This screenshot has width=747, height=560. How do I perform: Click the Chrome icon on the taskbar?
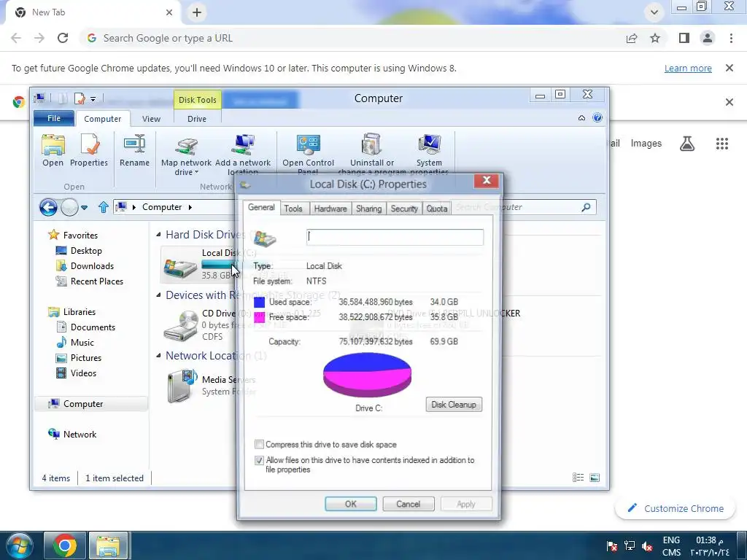(x=65, y=545)
